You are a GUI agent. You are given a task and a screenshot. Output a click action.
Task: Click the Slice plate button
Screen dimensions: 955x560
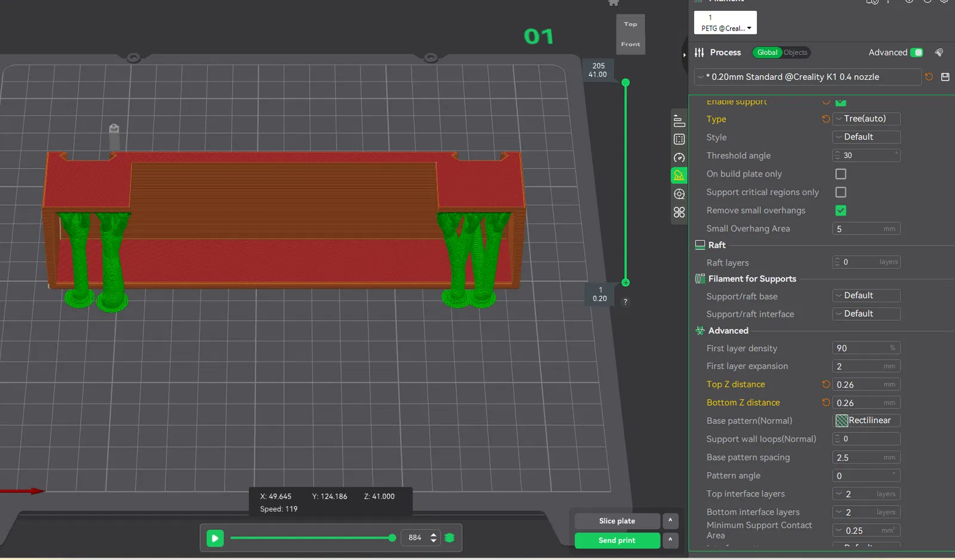(617, 521)
